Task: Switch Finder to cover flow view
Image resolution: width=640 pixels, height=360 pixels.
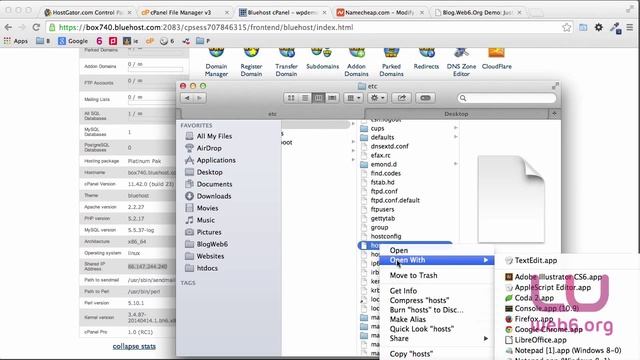Action: pos(332,98)
